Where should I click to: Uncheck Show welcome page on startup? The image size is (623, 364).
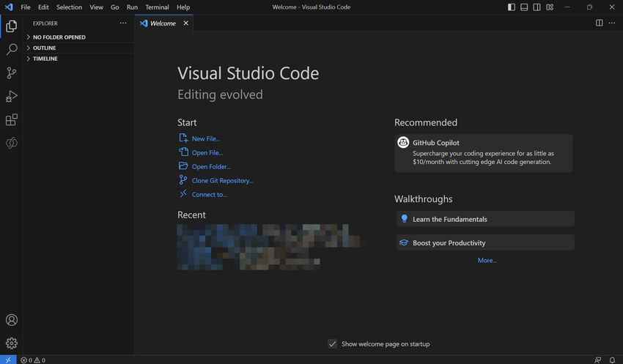(333, 343)
